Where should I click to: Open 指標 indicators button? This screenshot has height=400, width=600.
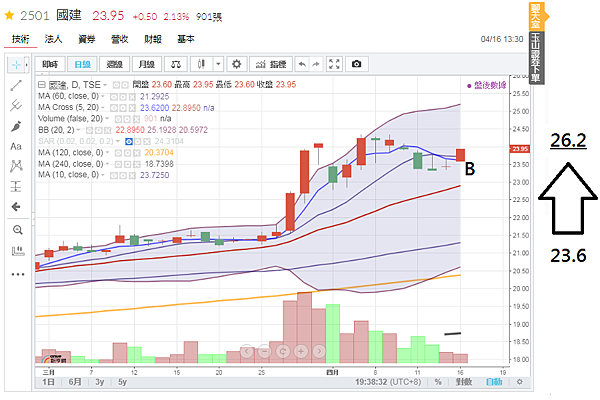[271, 64]
